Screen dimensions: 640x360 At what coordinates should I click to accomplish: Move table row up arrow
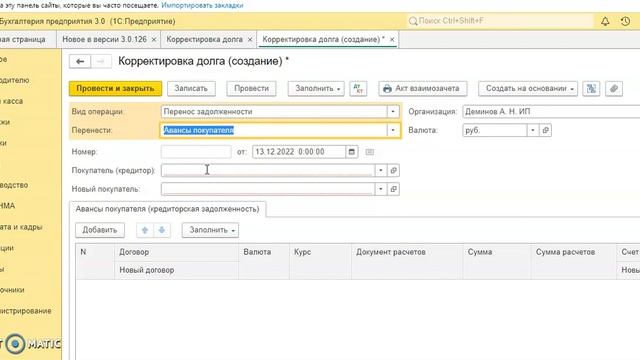click(x=145, y=230)
